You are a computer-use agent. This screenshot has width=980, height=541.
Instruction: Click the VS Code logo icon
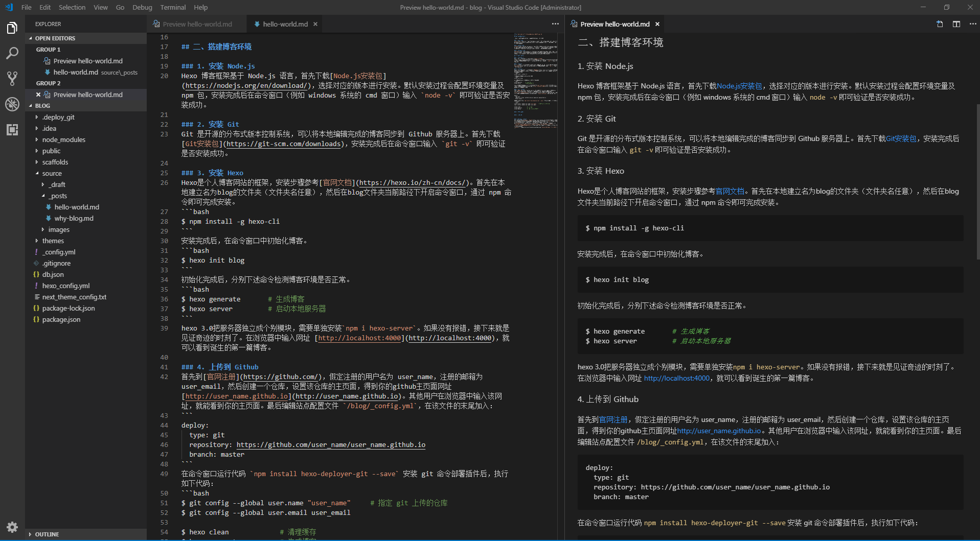click(x=9, y=7)
